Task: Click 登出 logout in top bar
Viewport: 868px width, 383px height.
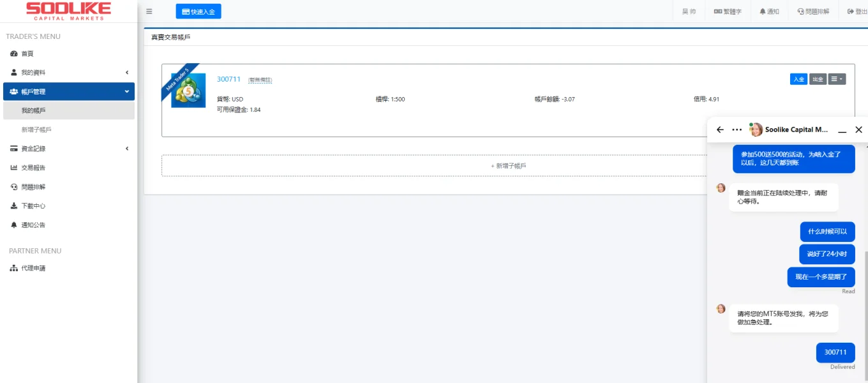Action: coord(857,11)
